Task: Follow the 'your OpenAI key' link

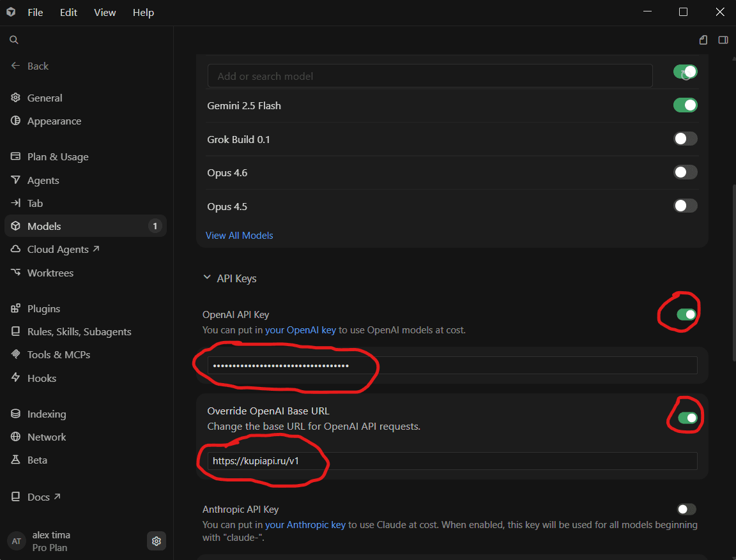Action: (300, 330)
